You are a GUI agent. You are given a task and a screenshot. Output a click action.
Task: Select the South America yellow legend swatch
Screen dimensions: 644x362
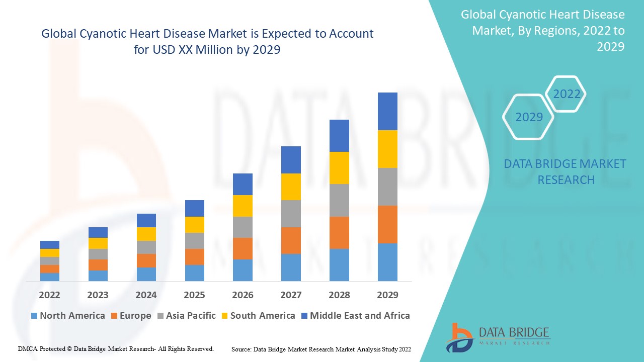click(x=225, y=316)
